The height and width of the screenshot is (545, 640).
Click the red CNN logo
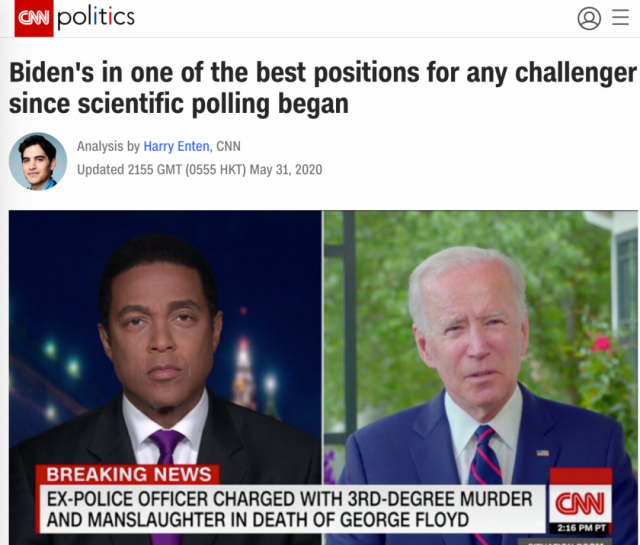34,18
